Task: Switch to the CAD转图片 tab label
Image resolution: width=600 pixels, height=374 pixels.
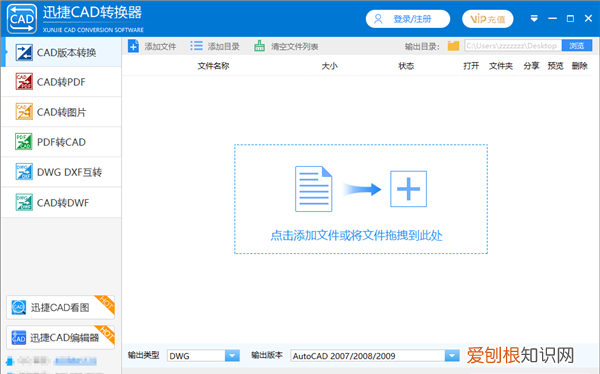Action: click(x=62, y=112)
